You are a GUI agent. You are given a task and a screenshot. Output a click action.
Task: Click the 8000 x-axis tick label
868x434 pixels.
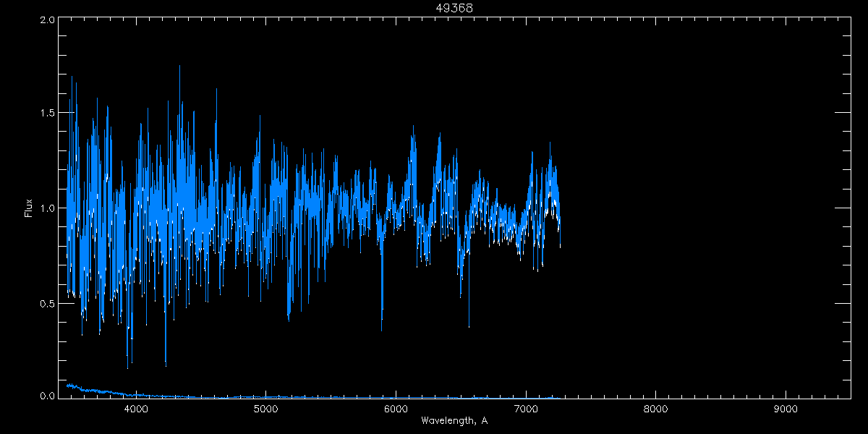[655, 409]
